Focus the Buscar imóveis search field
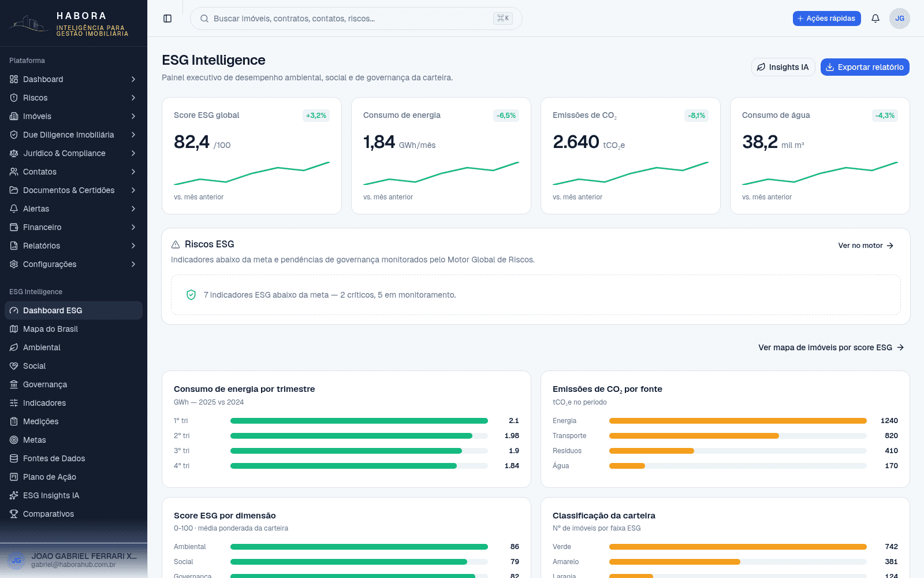Screen dimensions: 924x578 (356, 18)
